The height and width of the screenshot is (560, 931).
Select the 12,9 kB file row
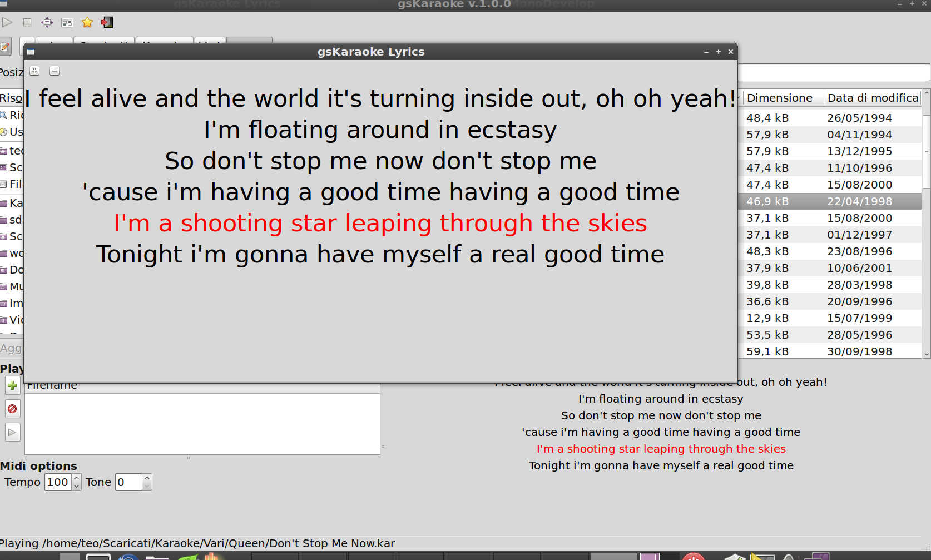830,318
